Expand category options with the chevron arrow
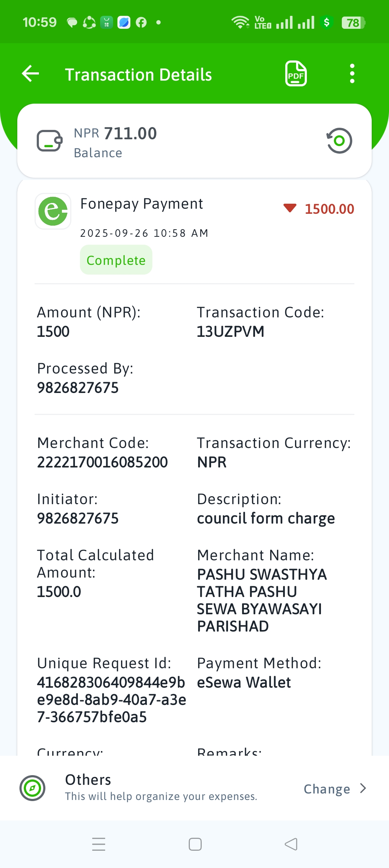This screenshot has height=868, width=389. [363, 788]
